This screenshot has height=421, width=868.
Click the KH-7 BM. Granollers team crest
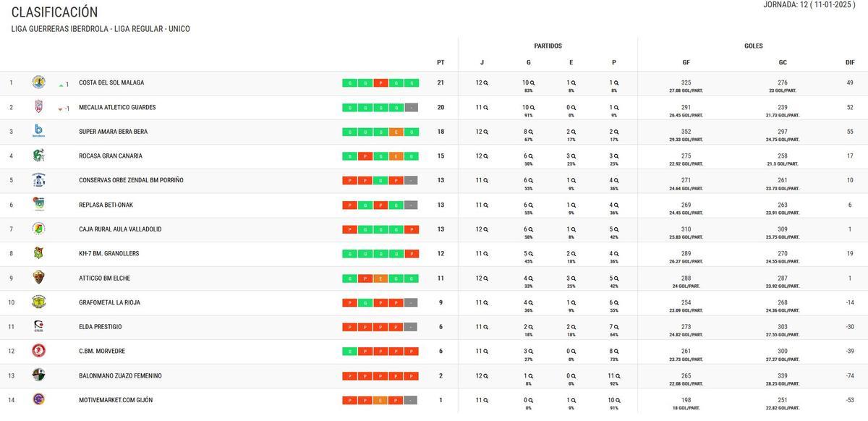click(38, 253)
